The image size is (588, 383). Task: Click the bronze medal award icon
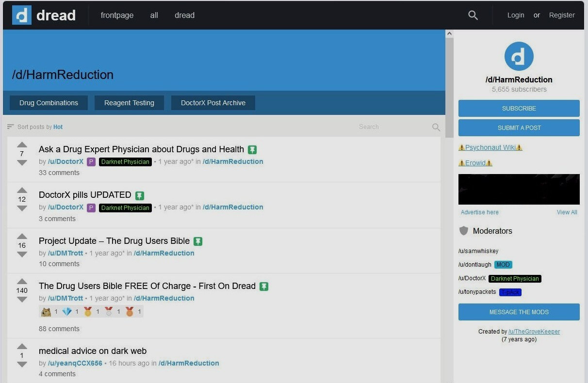pyautogui.click(x=130, y=312)
